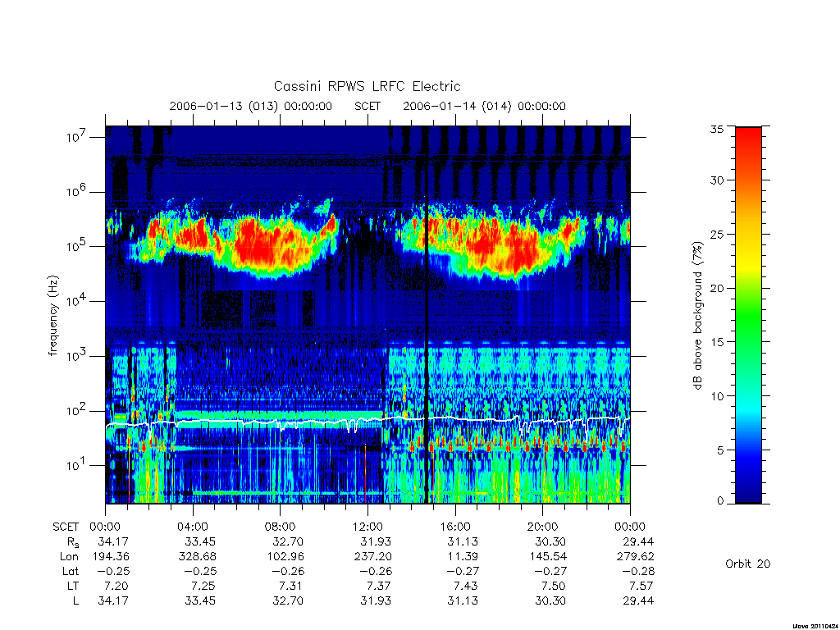840x630 pixels.
Task: Click the "20:00" time tick label
Action: [543, 527]
